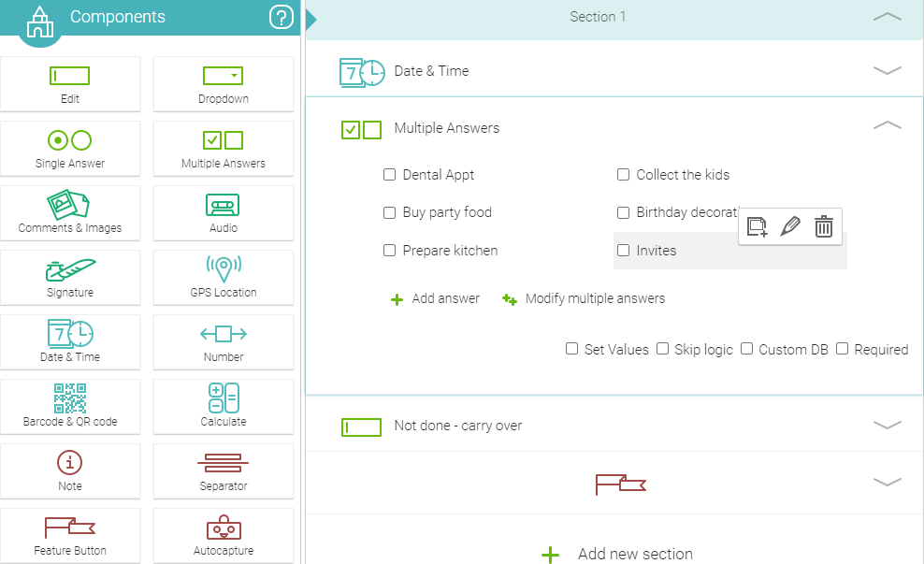The image size is (924, 564).
Task: Click the Add answer link
Action: tap(436, 298)
